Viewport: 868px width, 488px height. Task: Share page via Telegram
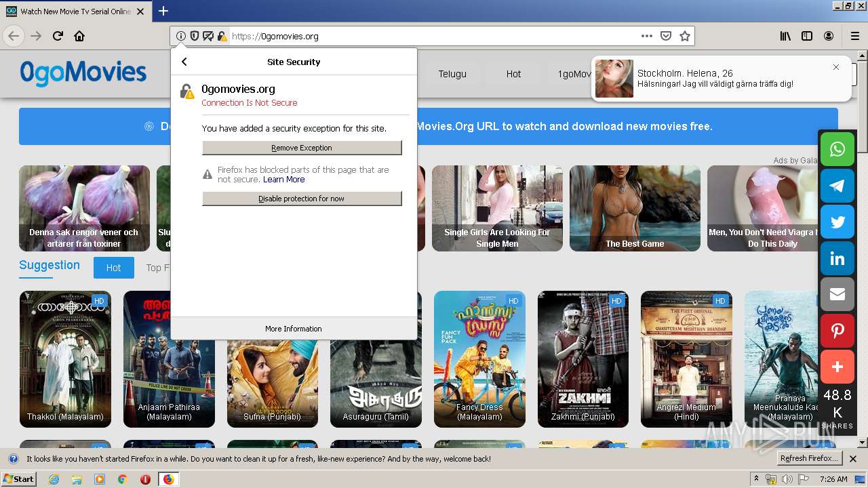tap(837, 186)
